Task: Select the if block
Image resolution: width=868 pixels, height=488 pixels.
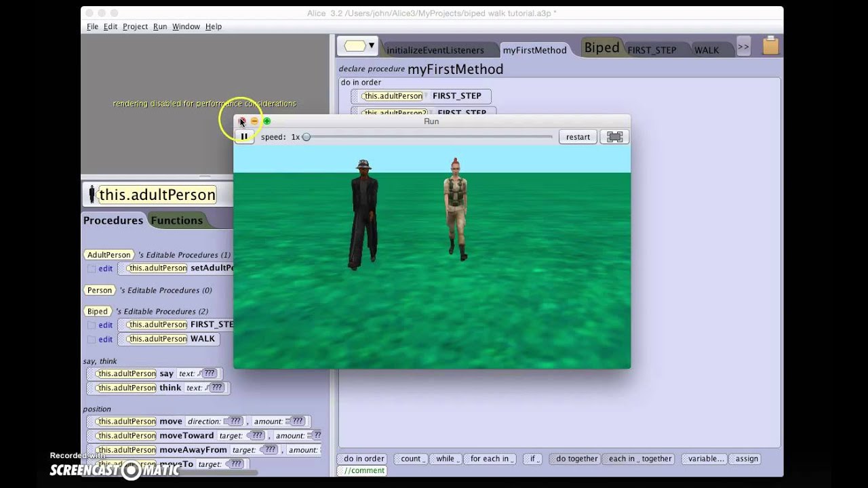Action: (533, 459)
